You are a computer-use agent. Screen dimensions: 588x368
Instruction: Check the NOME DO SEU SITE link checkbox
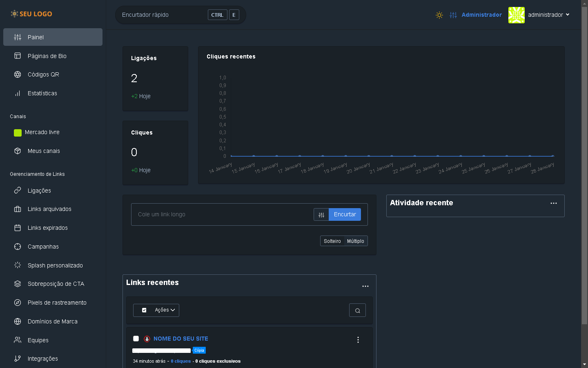point(136,339)
